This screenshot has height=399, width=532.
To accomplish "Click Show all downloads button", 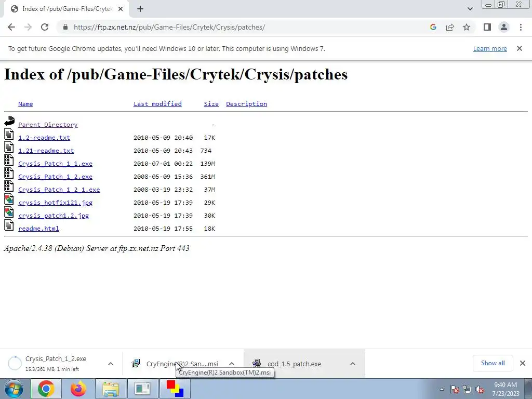I will [x=493, y=363].
